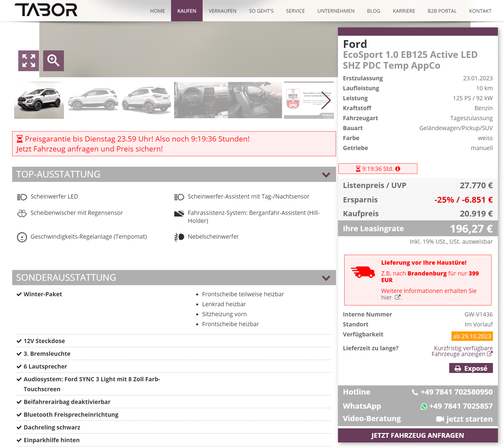
Task: Click hourglass icon in Preisgarantie banner
Action: pos(20,139)
